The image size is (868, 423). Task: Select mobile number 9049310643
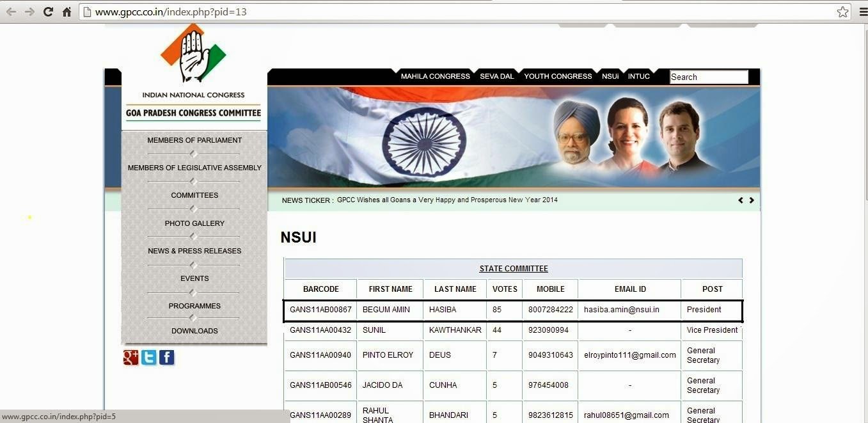click(x=551, y=355)
